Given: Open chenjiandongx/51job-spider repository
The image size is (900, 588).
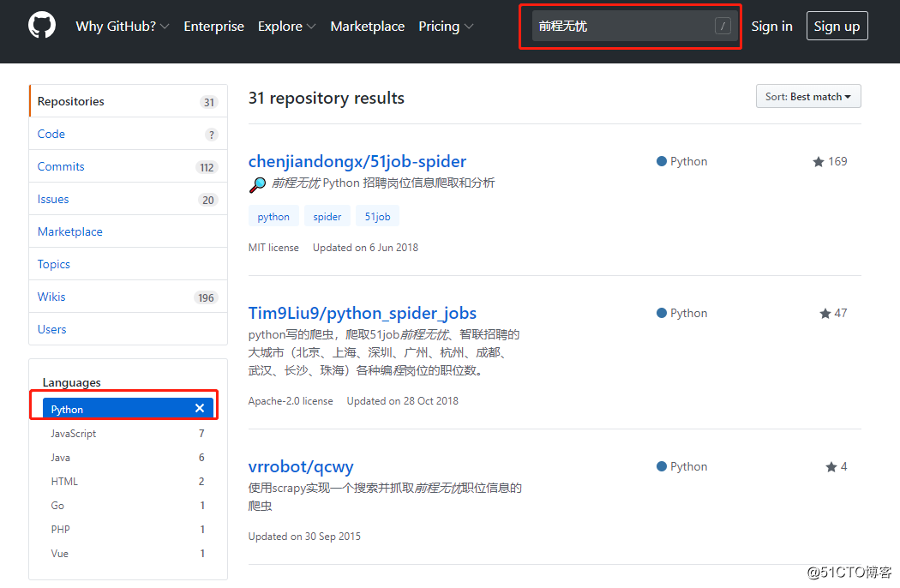Looking at the screenshot, I should point(357,161).
